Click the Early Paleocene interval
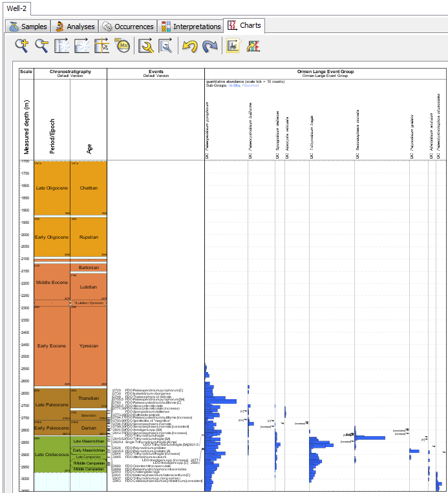 pos(52,428)
